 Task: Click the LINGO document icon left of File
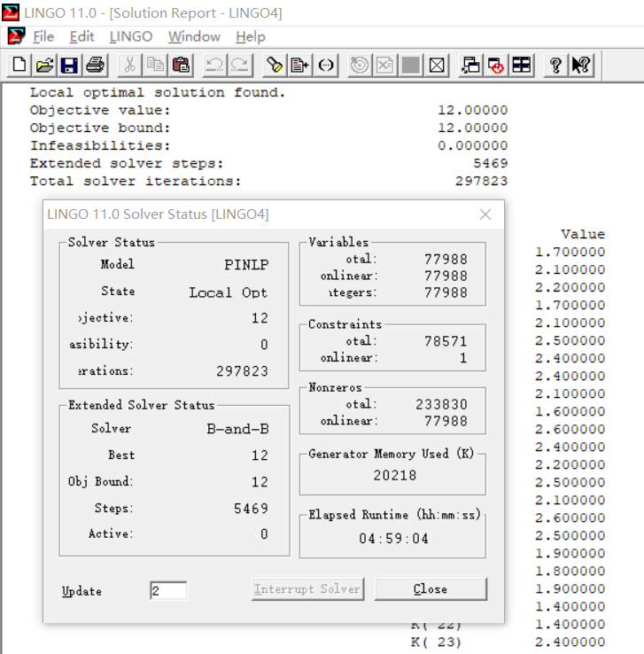coord(16,36)
